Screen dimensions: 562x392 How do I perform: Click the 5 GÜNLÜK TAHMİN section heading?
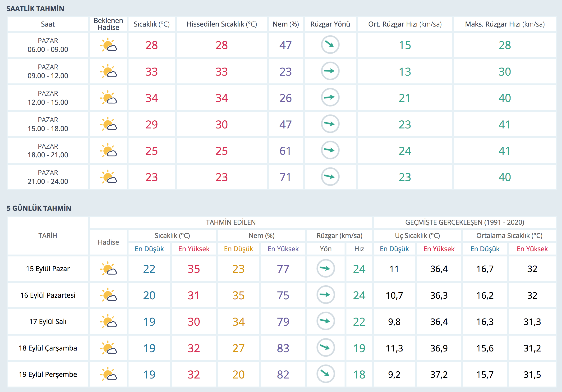click(x=39, y=208)
